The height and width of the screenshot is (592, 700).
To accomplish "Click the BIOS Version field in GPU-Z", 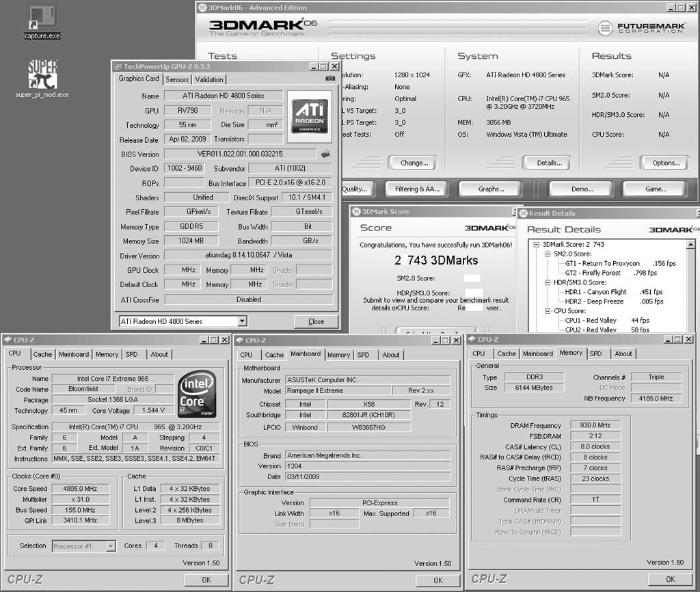I will (x=240, y=154).
